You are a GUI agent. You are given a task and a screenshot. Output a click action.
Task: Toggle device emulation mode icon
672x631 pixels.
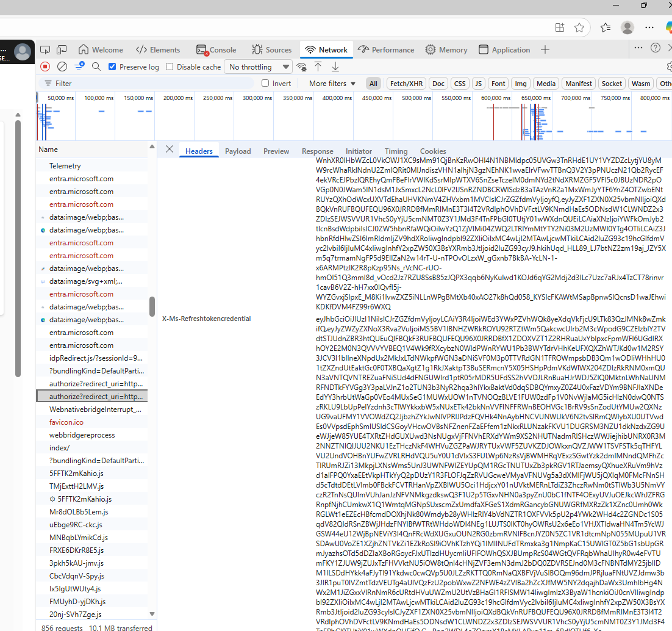(x=62, y=50)
